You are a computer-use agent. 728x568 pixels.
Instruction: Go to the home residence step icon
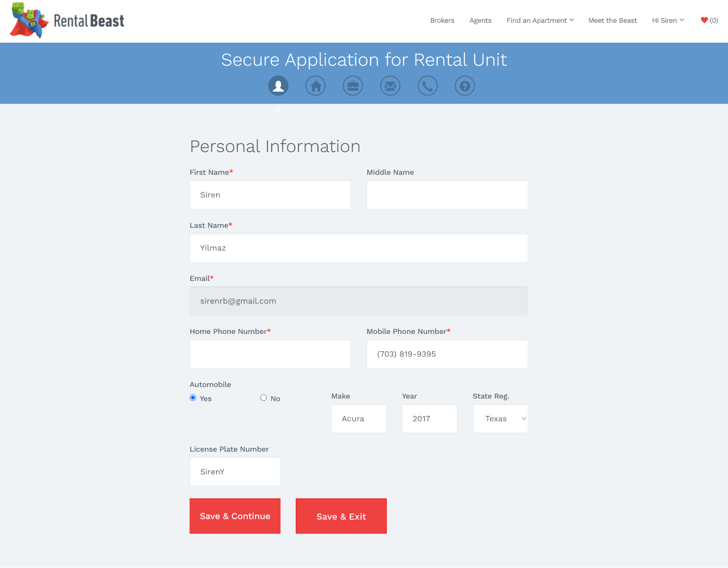click(x=315, y=85)
